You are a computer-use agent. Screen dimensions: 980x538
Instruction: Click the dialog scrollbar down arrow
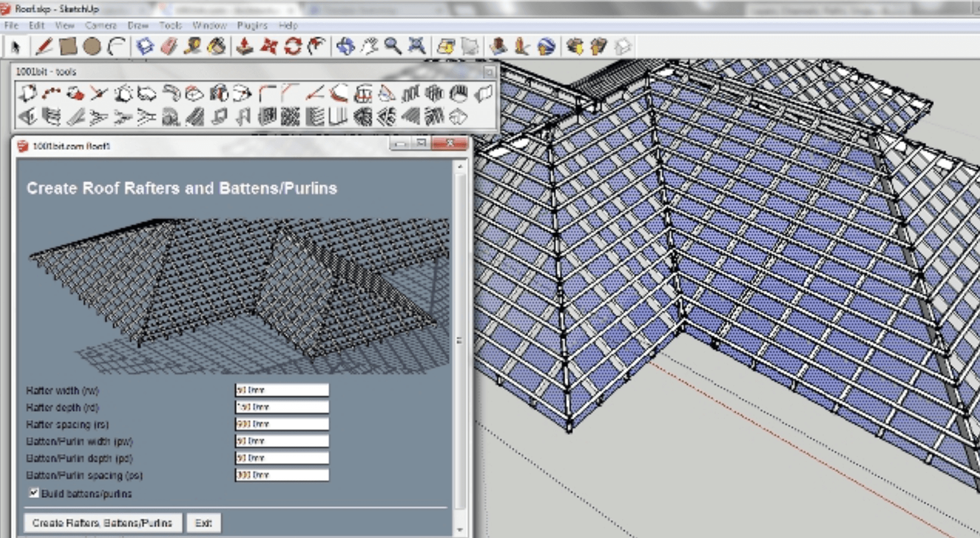tap(460, 530)
